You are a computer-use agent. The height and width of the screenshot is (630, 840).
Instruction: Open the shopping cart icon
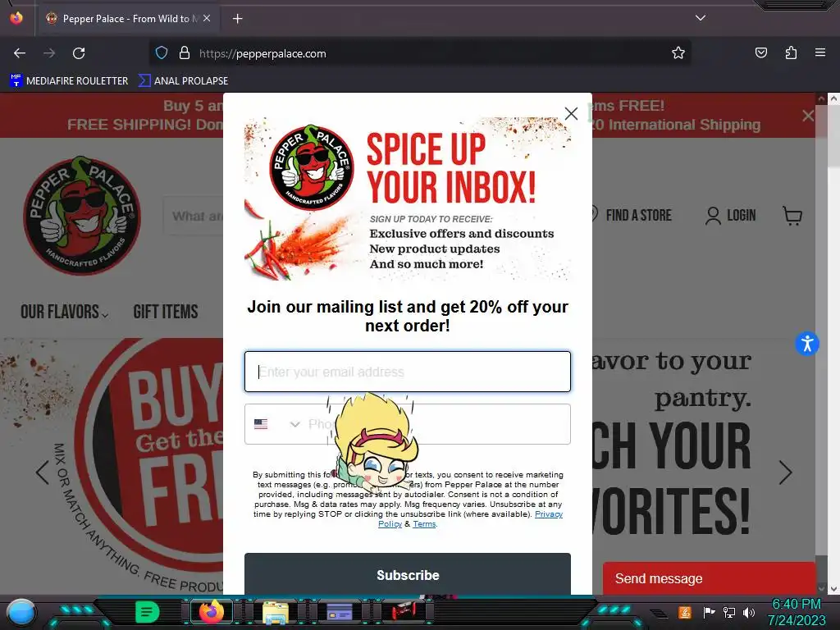792,216
